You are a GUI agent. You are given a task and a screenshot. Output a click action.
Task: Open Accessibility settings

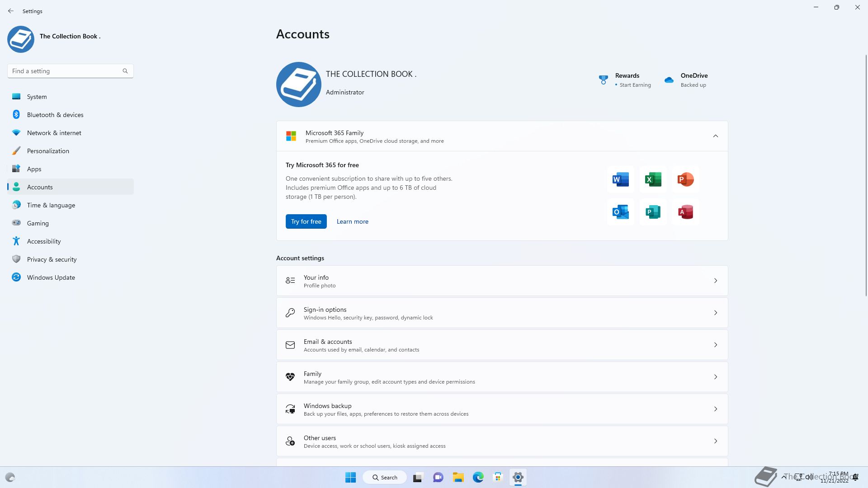(x=71, y=241)
